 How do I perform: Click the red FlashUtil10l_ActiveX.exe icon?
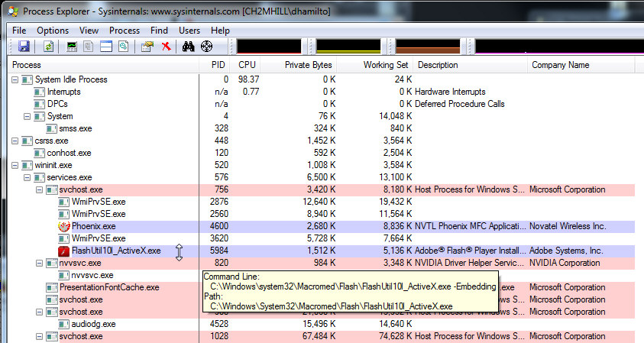(x=63, y=251)
